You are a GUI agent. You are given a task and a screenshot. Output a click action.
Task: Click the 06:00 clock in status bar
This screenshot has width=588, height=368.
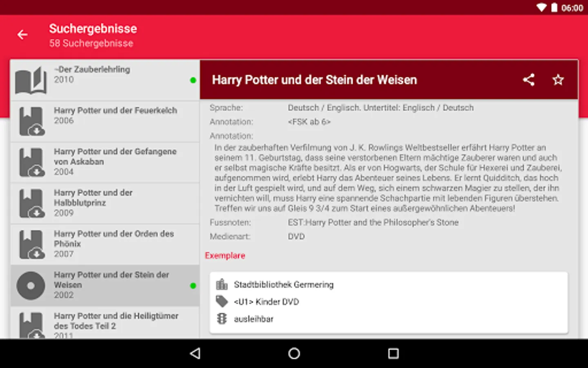572,8
